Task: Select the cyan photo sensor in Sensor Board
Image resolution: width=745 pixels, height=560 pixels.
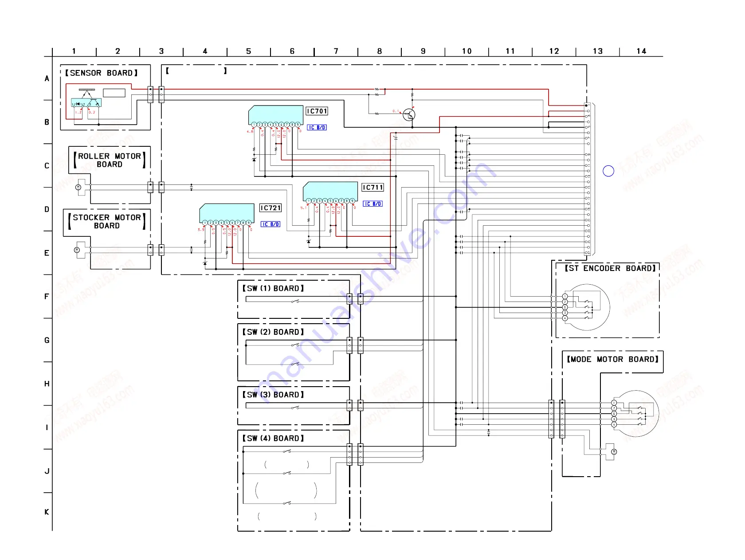Action: (x=86, y=103)
